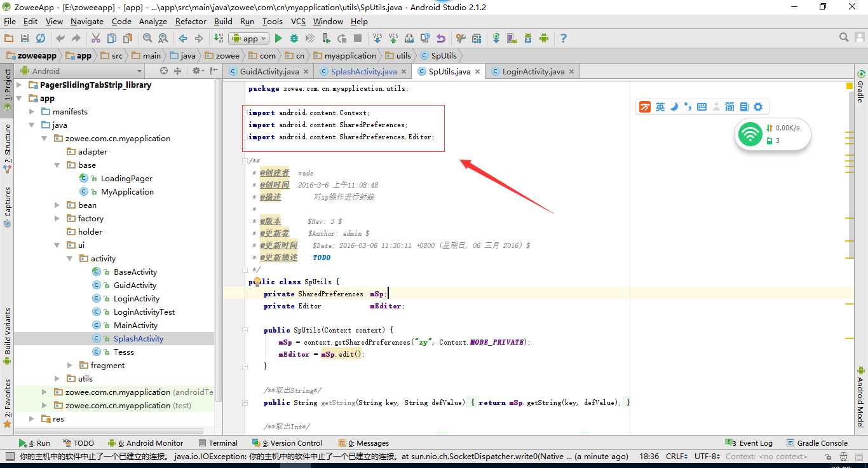Open the Event Log
Image resolution: width=868 pixels, height=468 pixels.
click(749, 443)
